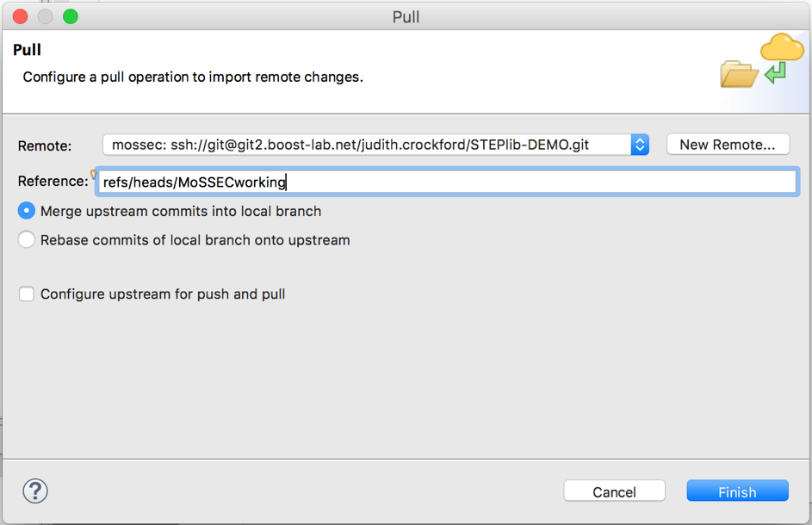Click the Reference: label
Screen dimensions: 812x525
(x=52, y=182)
